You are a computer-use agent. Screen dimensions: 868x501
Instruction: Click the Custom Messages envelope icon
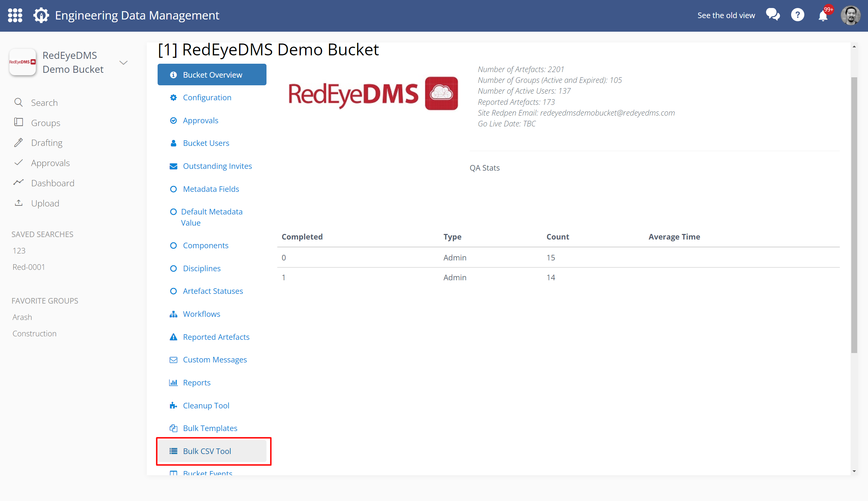coord(173,360)
